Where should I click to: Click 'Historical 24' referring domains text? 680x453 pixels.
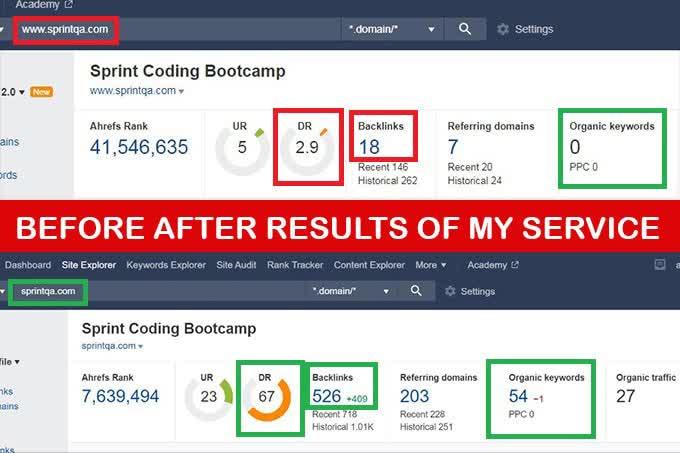click(x=474, y=180)
